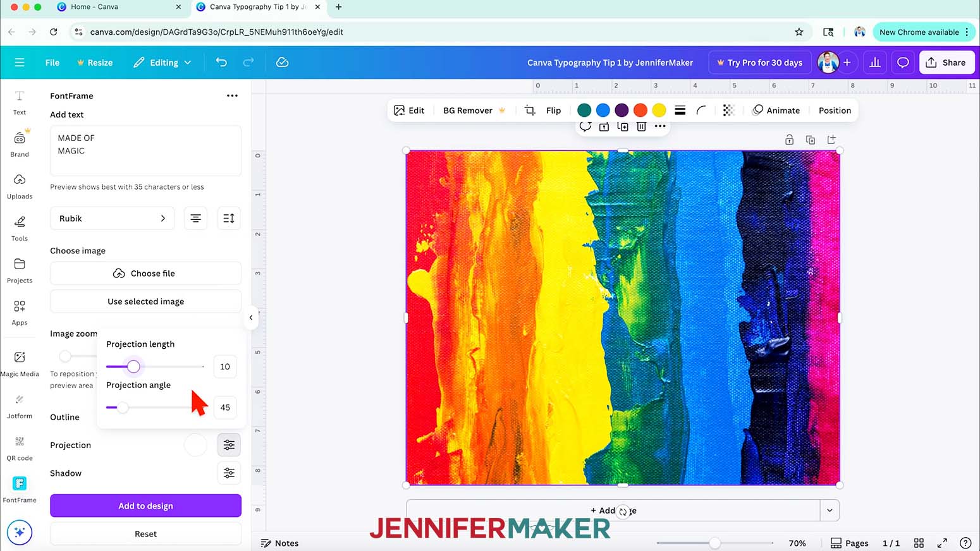
Task: Enter fullscreen presentation mode
Action: click(942, 543)
